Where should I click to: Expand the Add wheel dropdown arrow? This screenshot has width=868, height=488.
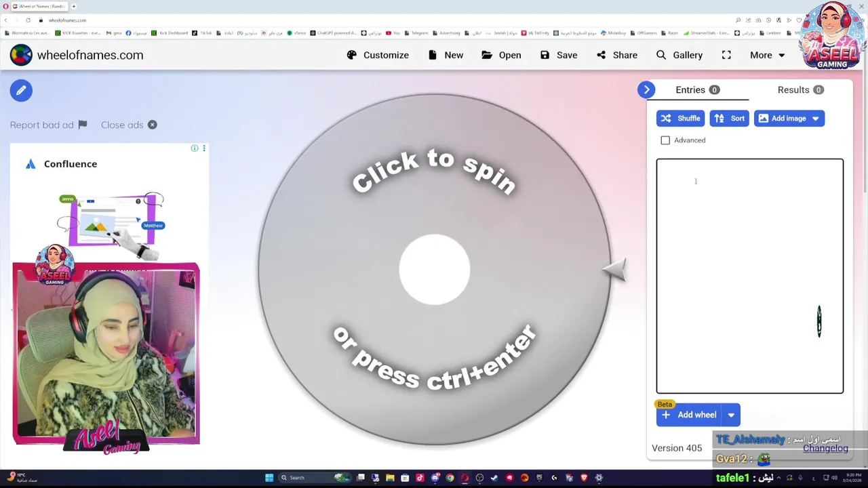(731, 415)
